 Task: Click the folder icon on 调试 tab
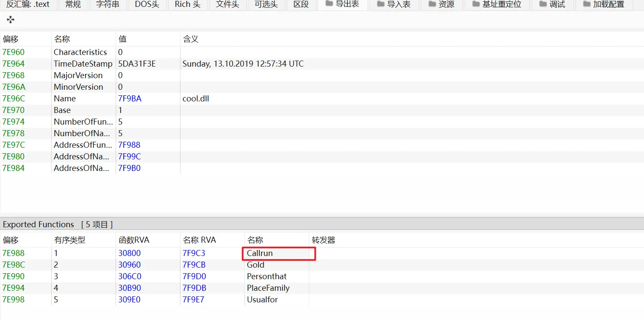coord(543,4)
